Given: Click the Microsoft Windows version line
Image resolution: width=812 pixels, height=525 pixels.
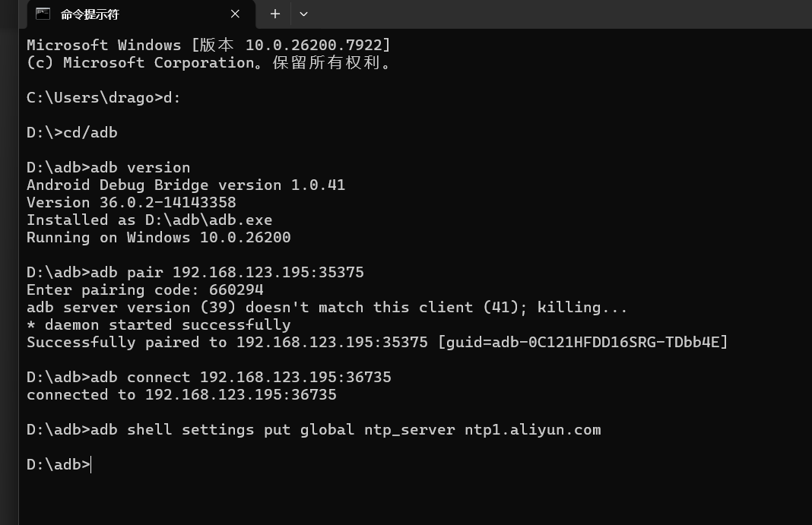Looking at the screenshot, I should click(208, 46).
